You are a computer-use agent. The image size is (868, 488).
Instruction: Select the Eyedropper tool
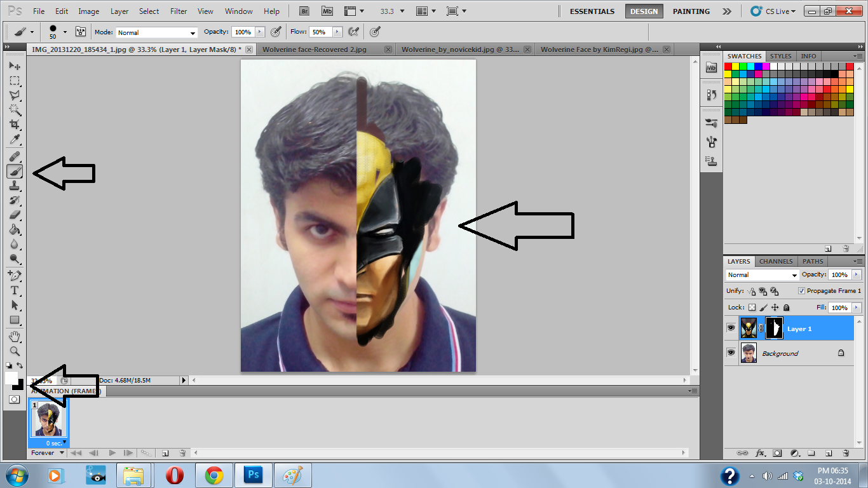(x=15, y=140)
